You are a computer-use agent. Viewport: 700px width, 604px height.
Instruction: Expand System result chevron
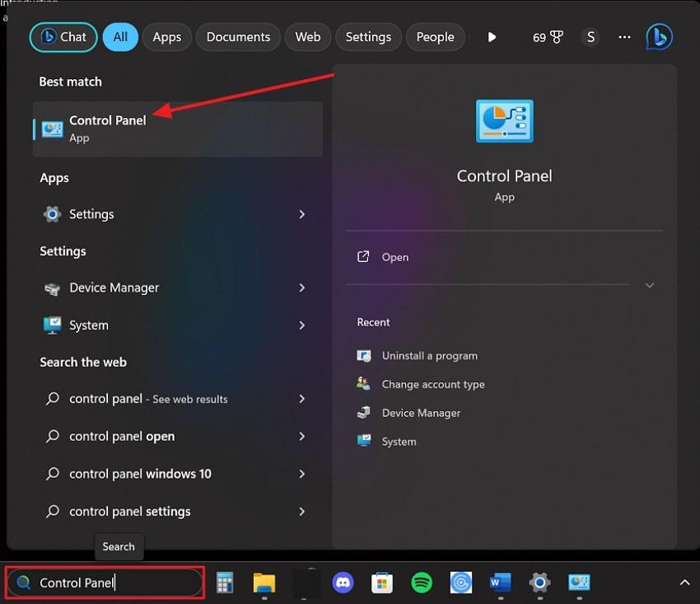tap(301, 325)
